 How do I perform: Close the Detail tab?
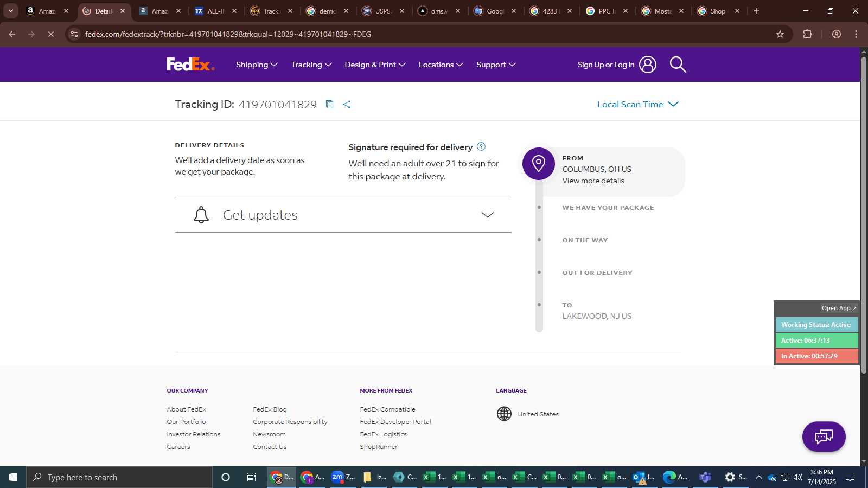click(x=123, y=11)
